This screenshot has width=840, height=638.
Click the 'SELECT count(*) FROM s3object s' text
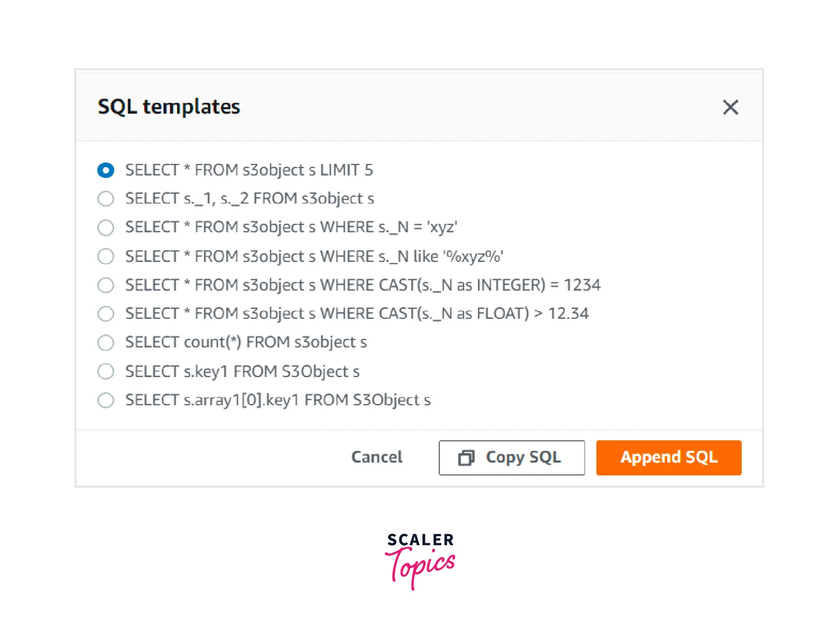click(246, 342)
